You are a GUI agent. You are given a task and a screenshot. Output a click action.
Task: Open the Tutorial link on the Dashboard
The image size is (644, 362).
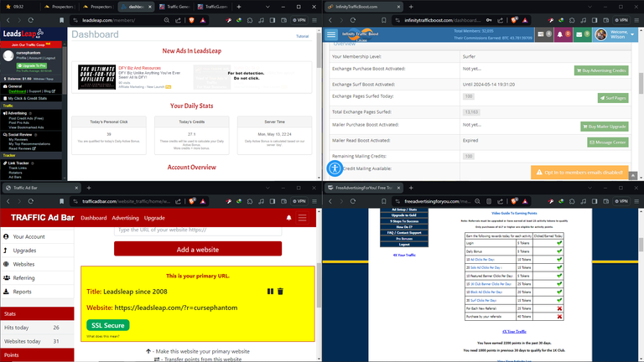click(x=302, y=36)
